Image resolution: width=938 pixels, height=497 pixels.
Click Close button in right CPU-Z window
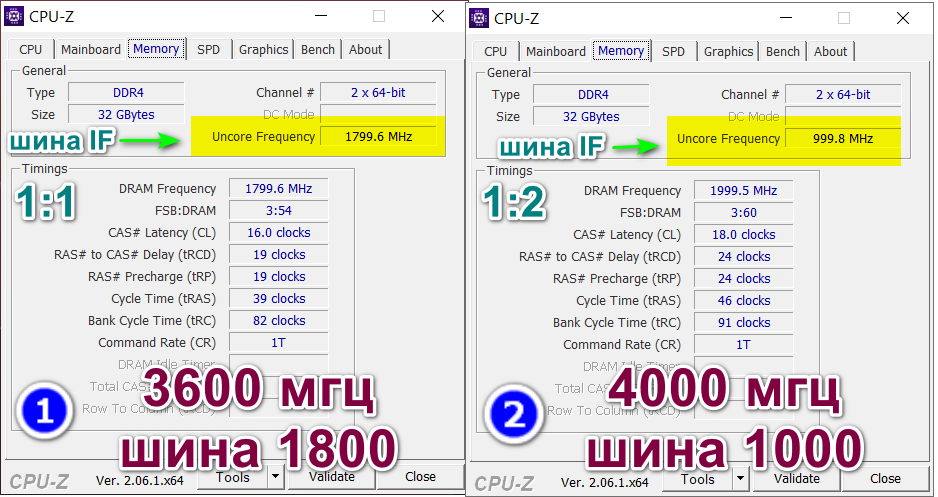[x=885, y=479]
